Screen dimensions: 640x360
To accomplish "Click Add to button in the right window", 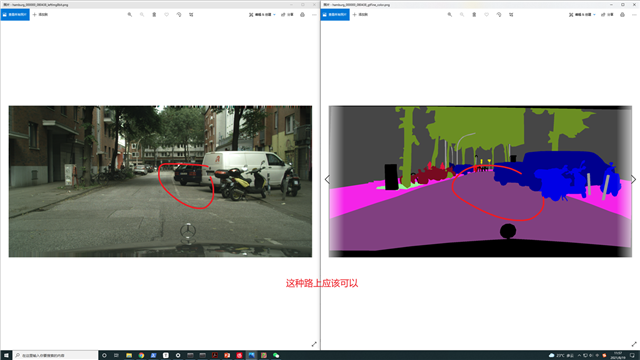I will tap(360, 15).
